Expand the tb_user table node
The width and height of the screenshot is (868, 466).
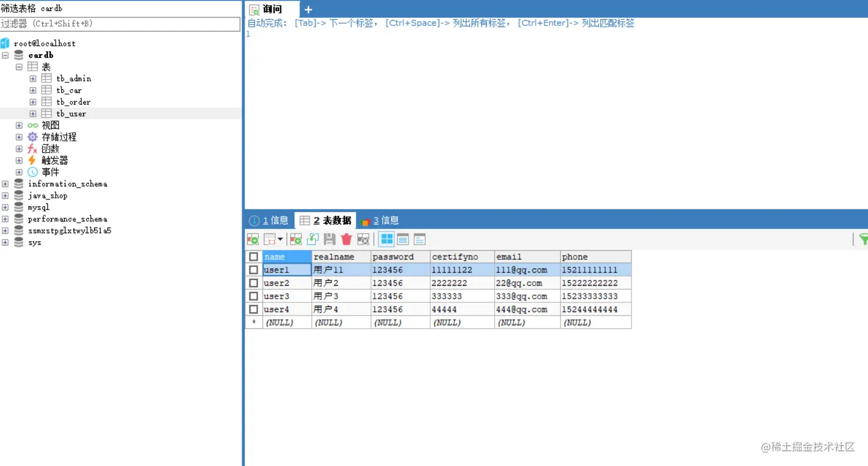(x=33, y=113)
